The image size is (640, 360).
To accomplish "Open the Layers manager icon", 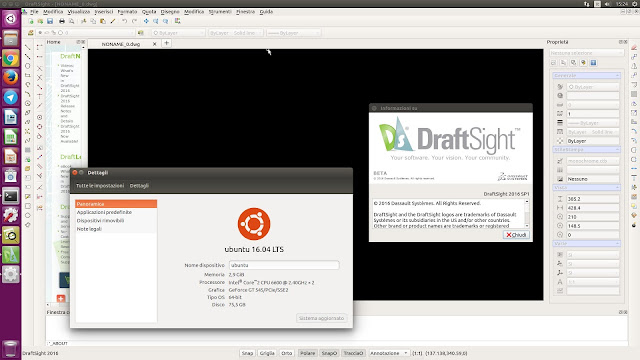I will click(31, 33).
